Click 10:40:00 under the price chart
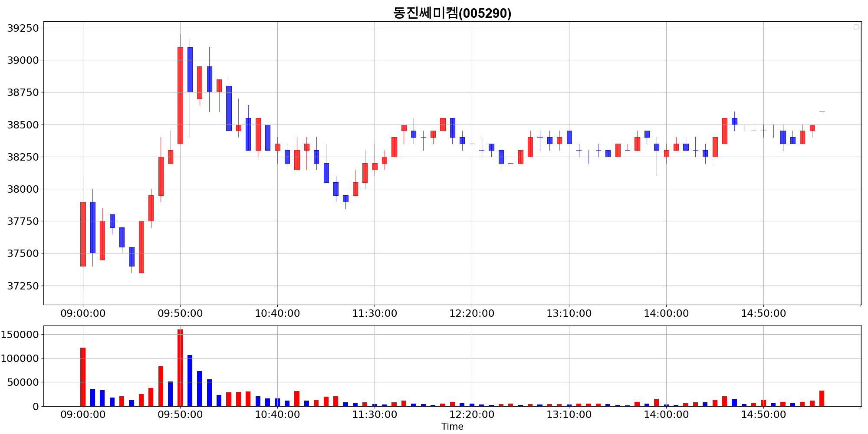 click(x=277, y=313)
